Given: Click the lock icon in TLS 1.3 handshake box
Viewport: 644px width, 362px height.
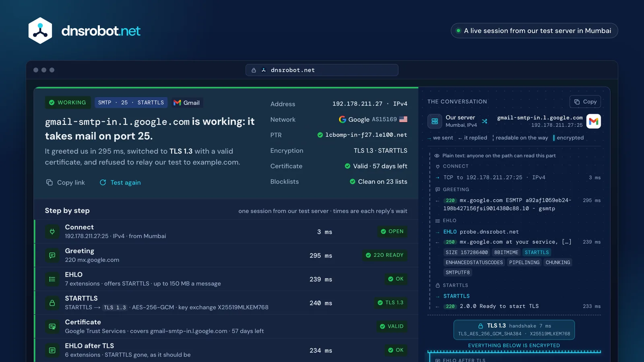Looking at the screenshot, I should click(x=481, y=326).
